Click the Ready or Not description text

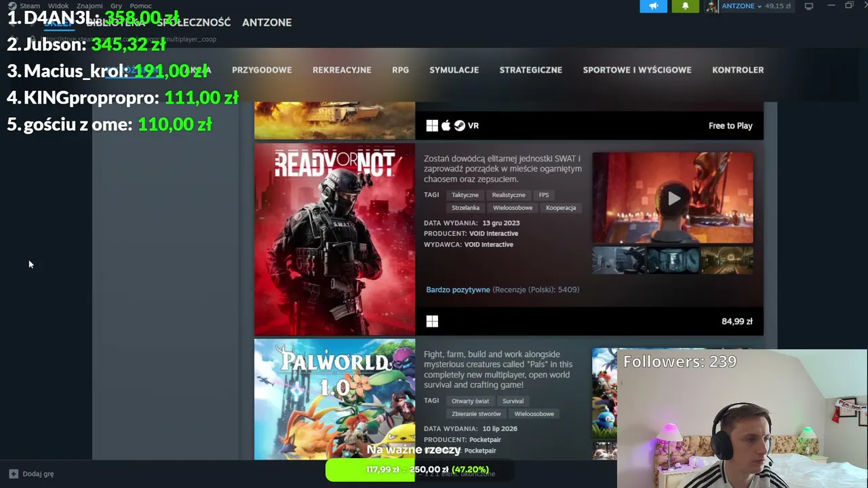pos(502,169)
